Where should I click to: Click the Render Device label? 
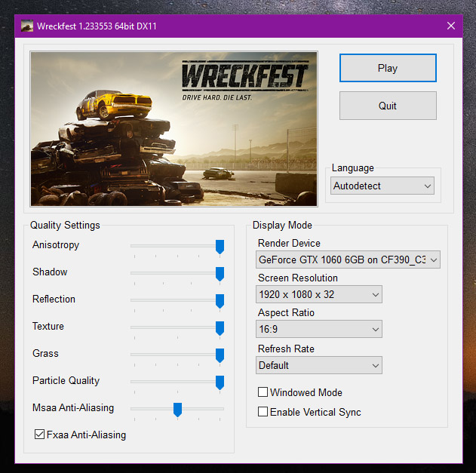(289, 243)
